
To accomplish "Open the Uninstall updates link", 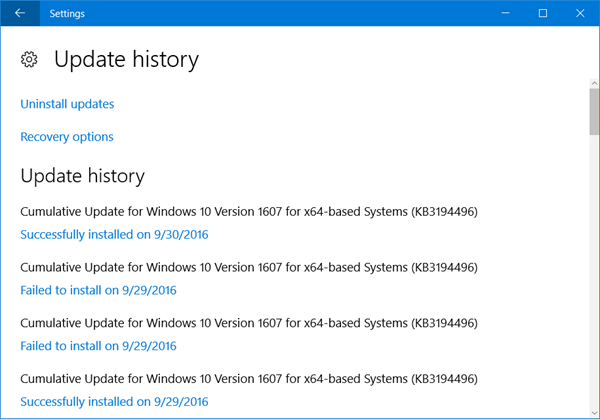I will [67, 104].
